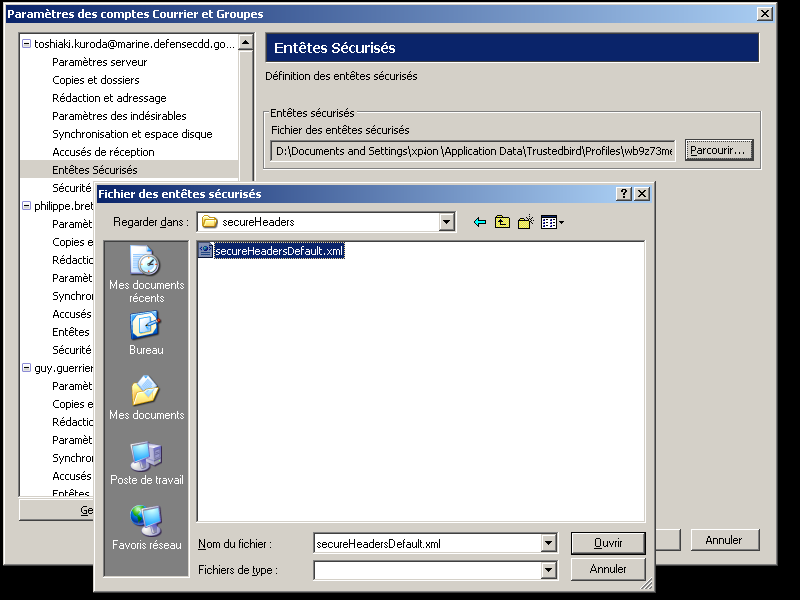
Task: Select secureHeadersDefault.xml file in list
Action: click(278, 251)
